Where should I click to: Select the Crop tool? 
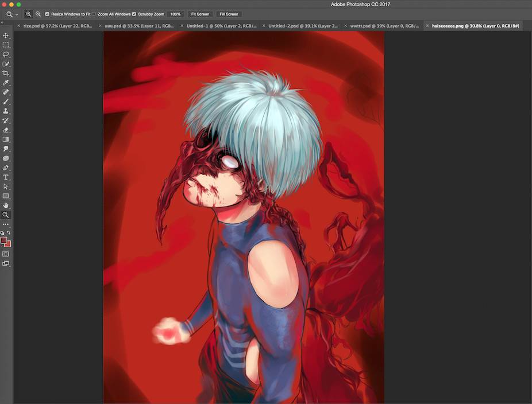tap(6, 73)
